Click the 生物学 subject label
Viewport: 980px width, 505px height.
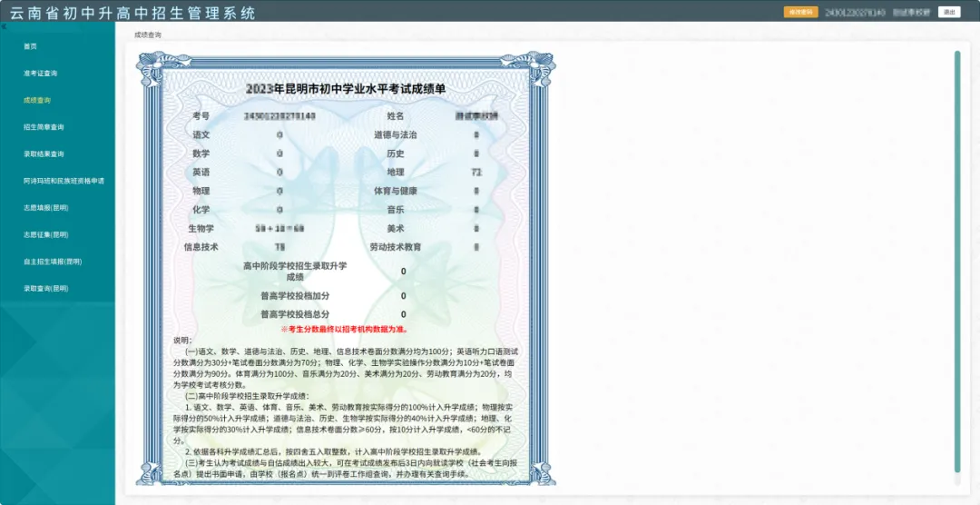pos(201,228)
